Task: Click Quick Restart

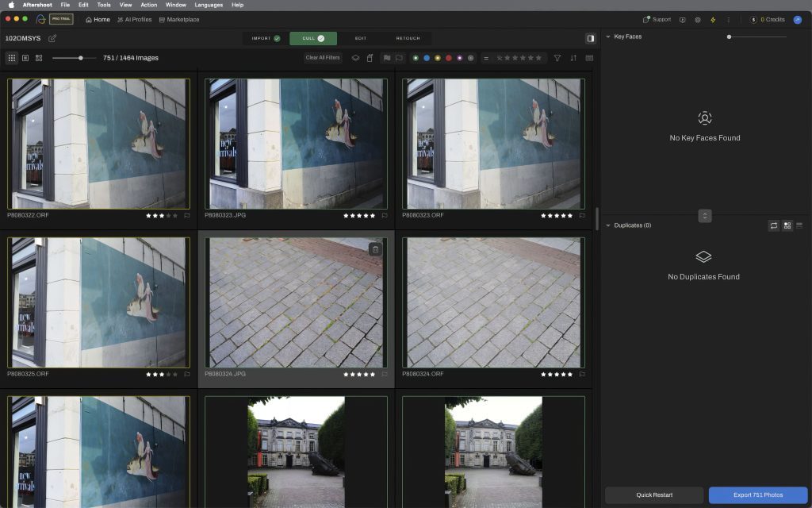Action: click(x=654, y=495)
